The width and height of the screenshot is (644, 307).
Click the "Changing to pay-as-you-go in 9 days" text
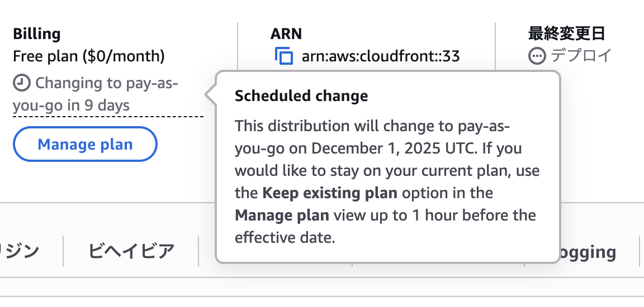pyautogui.click(x=95, y=94)
